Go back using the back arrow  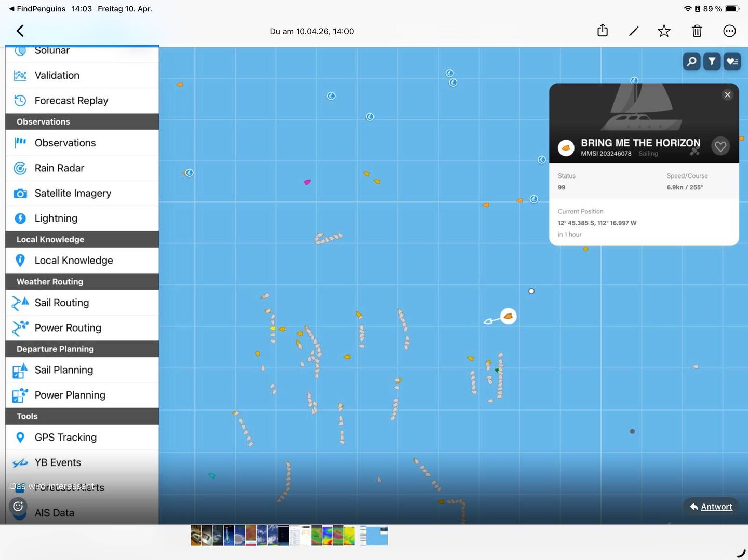(x=20, y=31)
